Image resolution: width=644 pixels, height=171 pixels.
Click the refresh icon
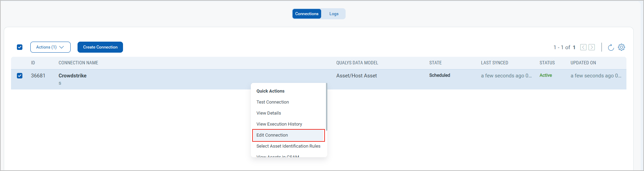coord(611,47)
